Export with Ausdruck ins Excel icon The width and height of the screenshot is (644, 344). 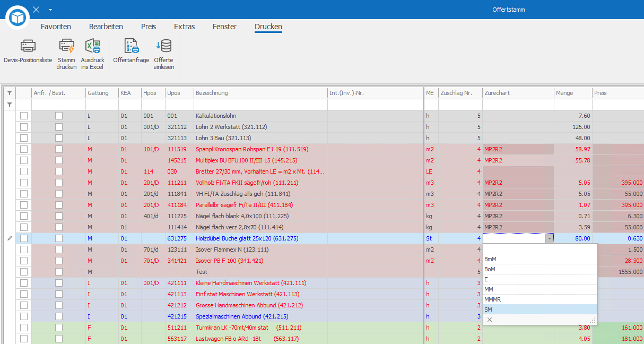93,46
